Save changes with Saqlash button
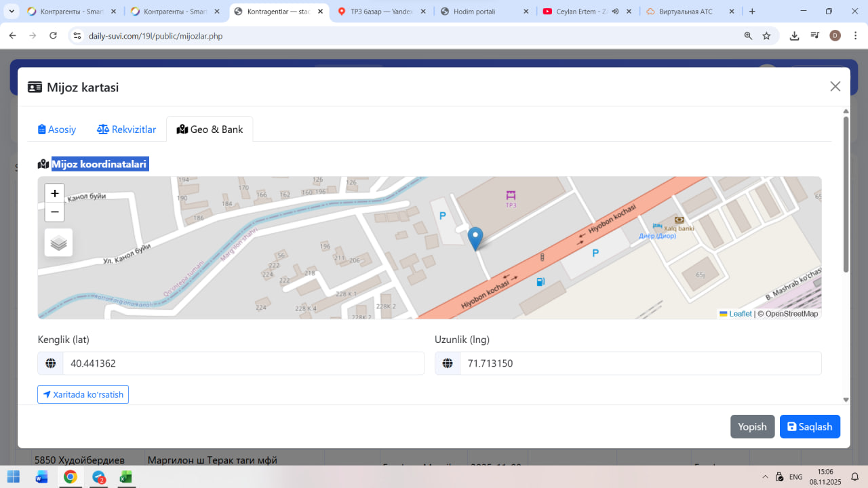The height and width of the screenshot is (488, 868). 810,426
